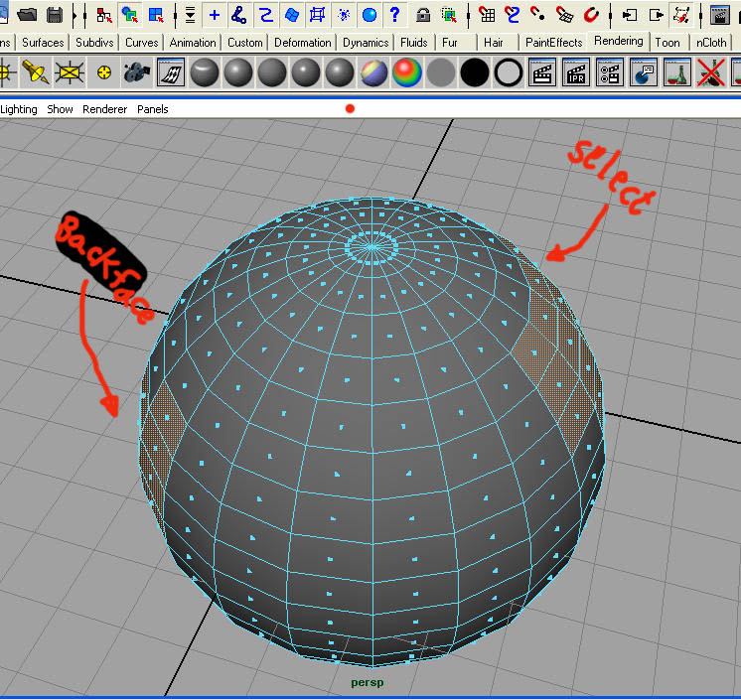This screenshot has width=741, height=700.
Task: Open the nCloth shelf tab
Action: click(711, 43)
